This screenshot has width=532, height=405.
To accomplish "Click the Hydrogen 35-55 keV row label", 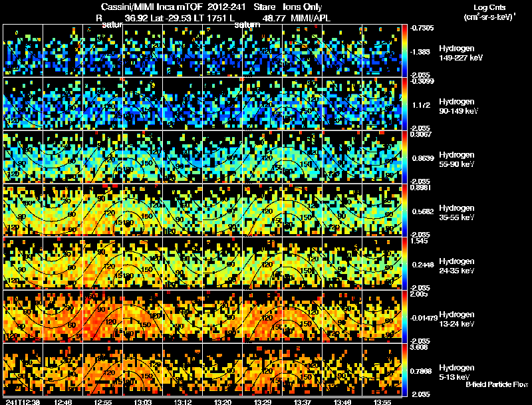I will [x=457, y=213].
